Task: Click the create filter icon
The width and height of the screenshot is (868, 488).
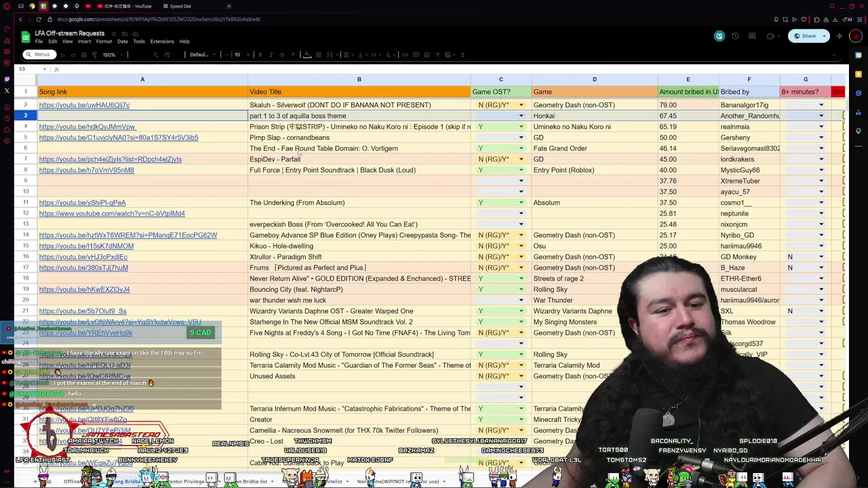Action: pos(437,54)
